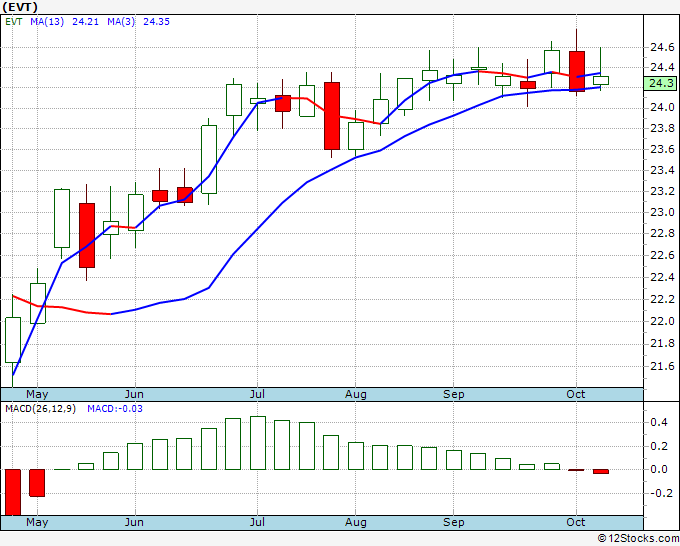The image size is (680, 546).
Task: Select the last red MACD bar after Oct
Action: 601,471
